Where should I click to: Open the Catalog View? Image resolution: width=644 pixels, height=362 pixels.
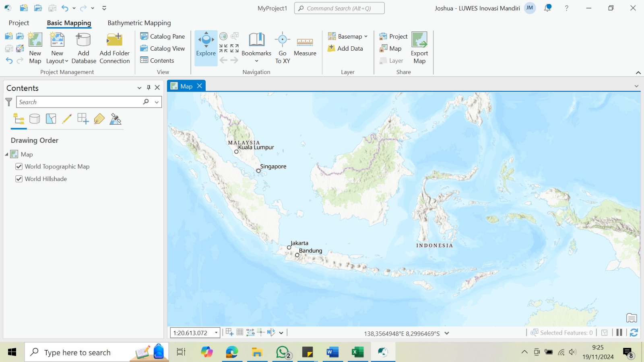[x=163, y=48]
